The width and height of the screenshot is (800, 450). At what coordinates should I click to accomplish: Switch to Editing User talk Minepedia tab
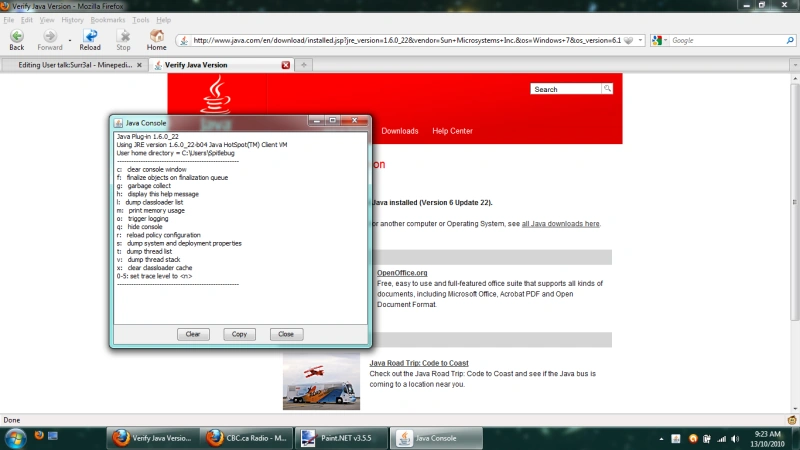(x=75, y=65)
